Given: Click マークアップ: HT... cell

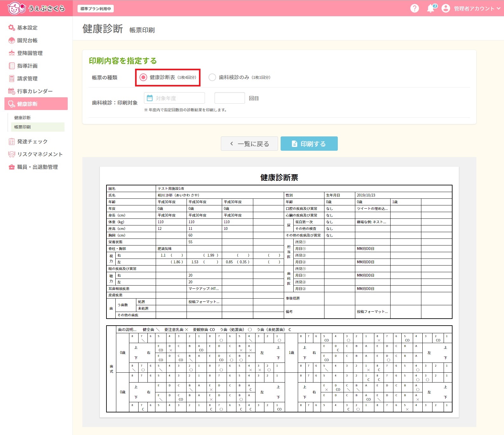Looking at the screenshot, I should (204, 289).
